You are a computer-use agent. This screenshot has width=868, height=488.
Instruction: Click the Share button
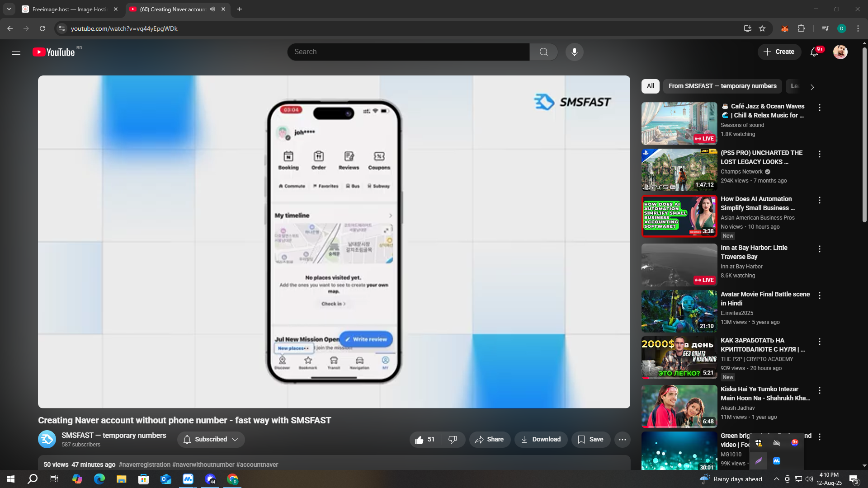(489, 440)
